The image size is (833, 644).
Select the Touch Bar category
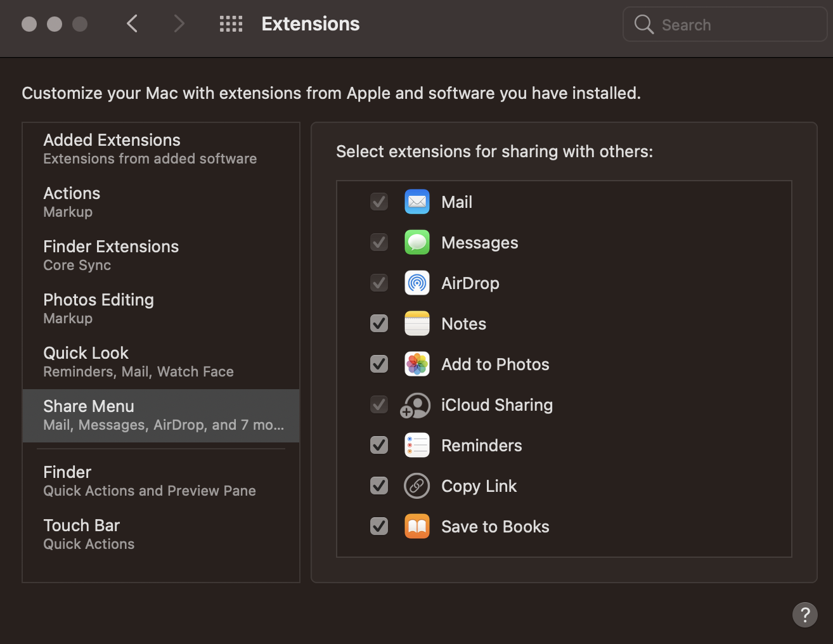161,534
